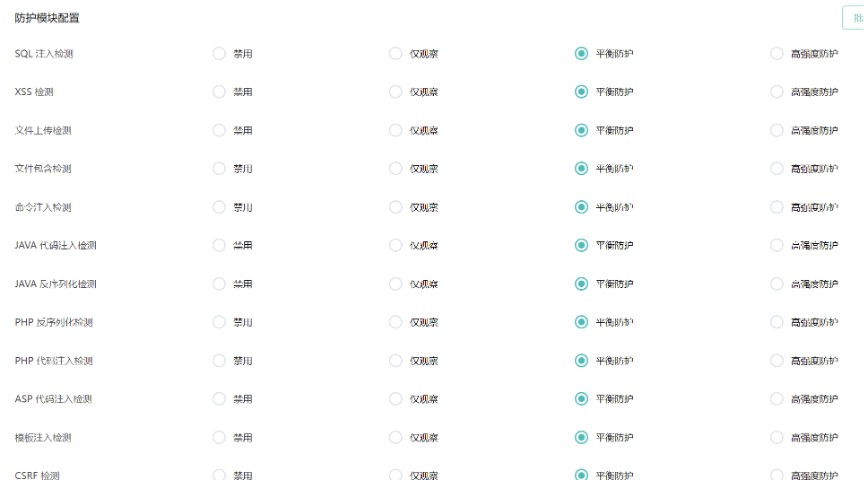Set 文件包含检测 to 禁用

[x=219, y=169]
